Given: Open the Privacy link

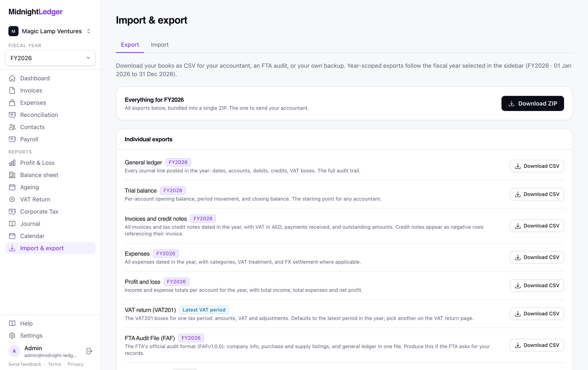Looking at the screenshot, I should pyautogui.click(x=76, y=364).
